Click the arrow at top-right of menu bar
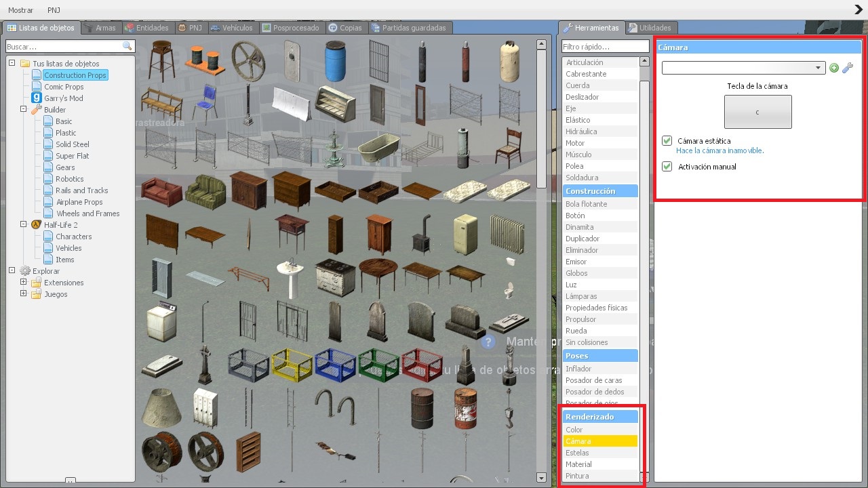Viewport: 868px width, 488px height. [859, 9]
